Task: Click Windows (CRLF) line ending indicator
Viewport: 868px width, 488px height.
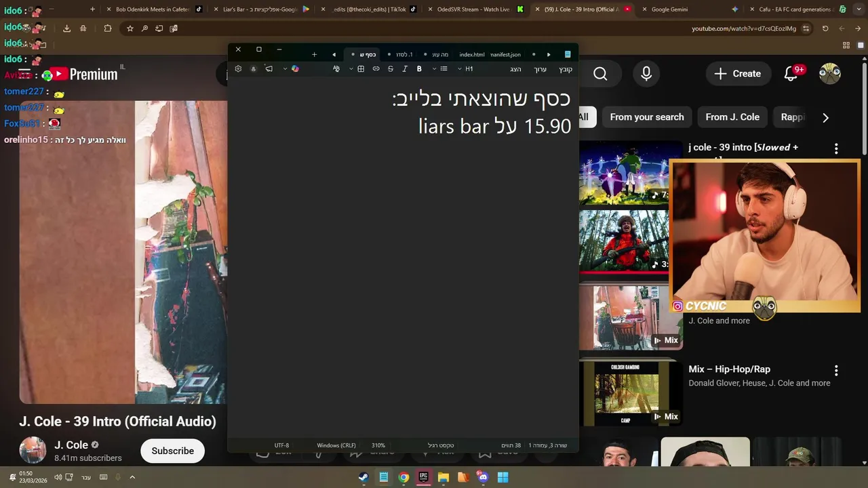Action: pos(336,445)
